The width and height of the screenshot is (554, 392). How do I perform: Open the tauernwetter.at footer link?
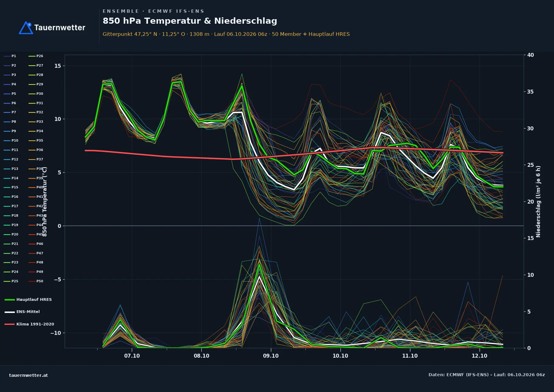click(29, 375)
